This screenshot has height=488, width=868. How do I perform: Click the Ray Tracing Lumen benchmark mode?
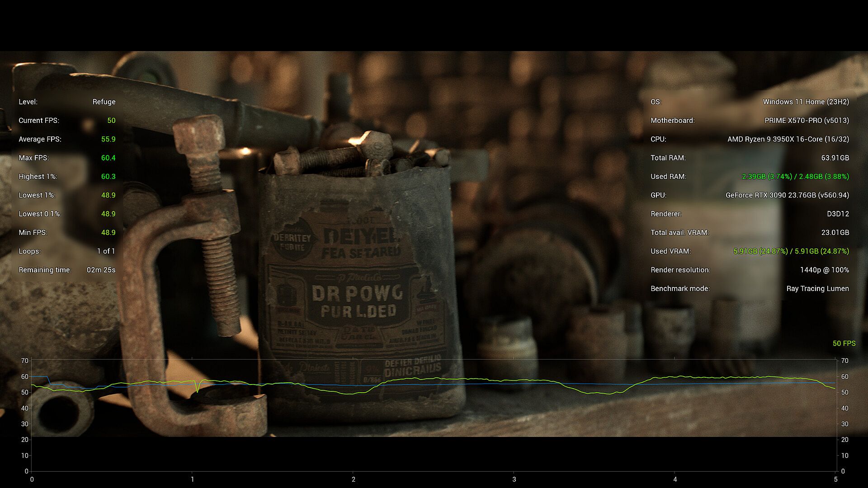pos(817,289)
